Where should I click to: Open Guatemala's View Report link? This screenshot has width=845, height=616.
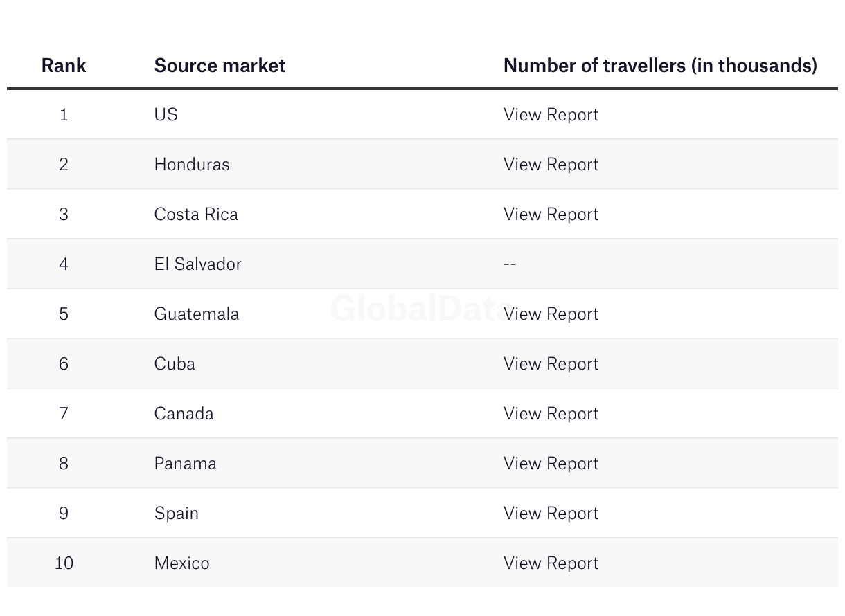coord(552,314)
